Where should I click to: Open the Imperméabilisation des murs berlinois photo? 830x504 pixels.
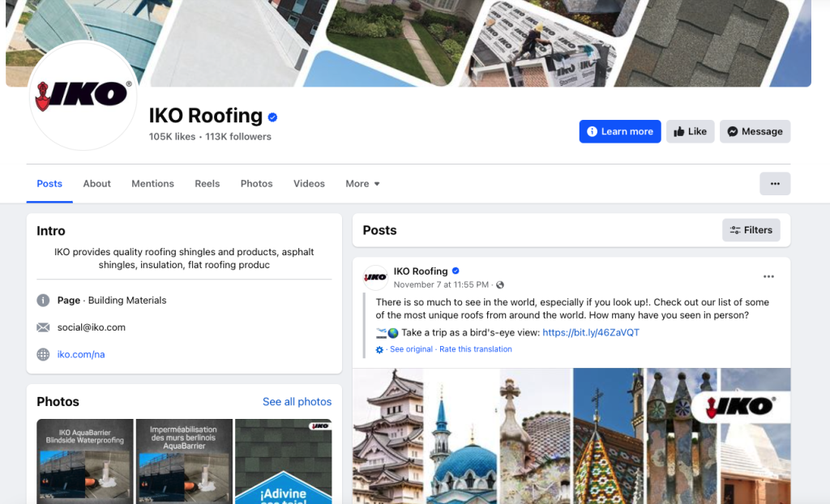pos(184,461)
